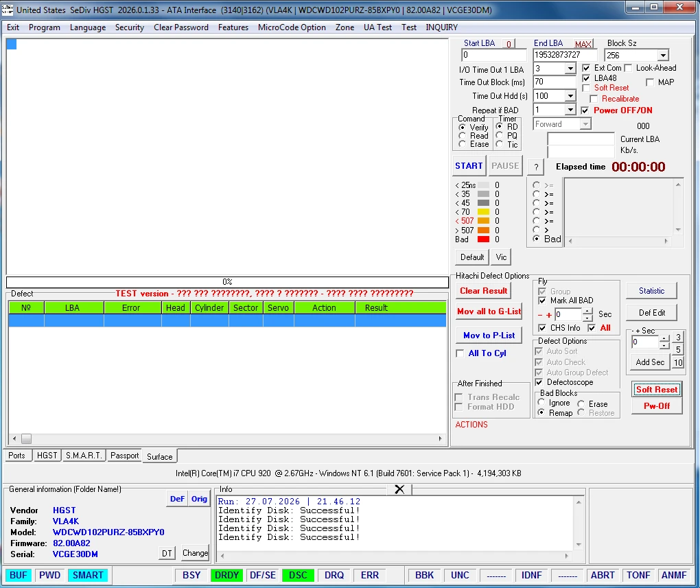This screenshot has height=588, width=700.
Task: Click the question mark help button
Action: pyautogui.click(x=536, y=167)
